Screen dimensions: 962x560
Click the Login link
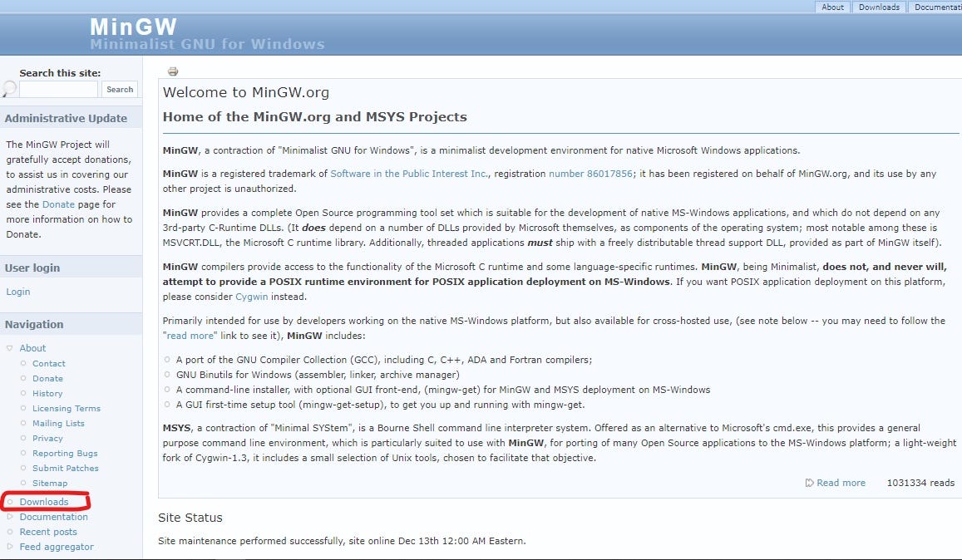coord(17,292)
